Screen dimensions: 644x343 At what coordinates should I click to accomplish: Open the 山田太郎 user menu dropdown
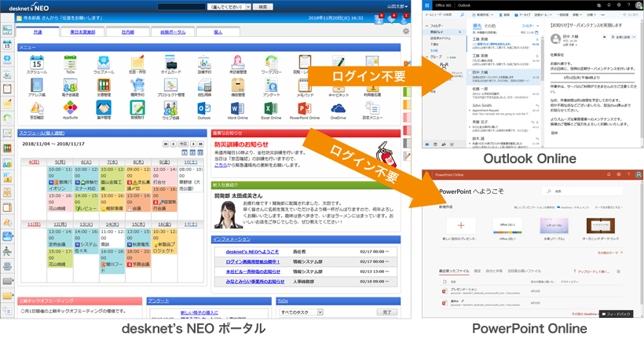397,6
